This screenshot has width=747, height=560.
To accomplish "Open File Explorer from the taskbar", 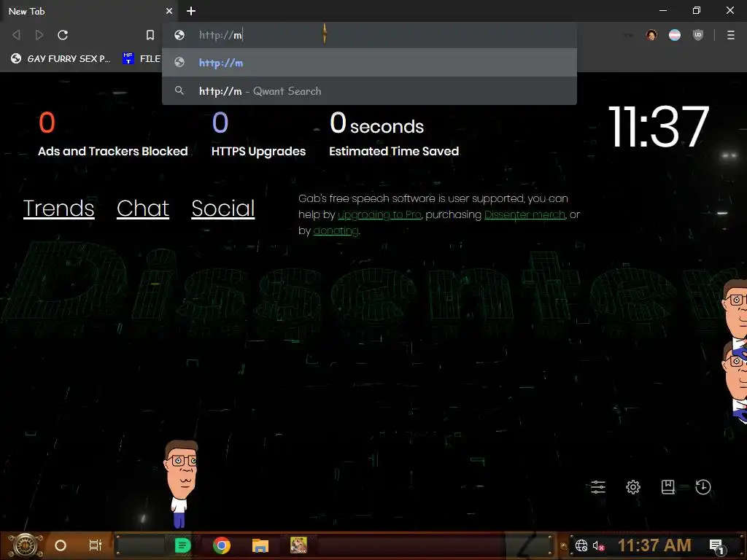I will (x=260, y=545).
